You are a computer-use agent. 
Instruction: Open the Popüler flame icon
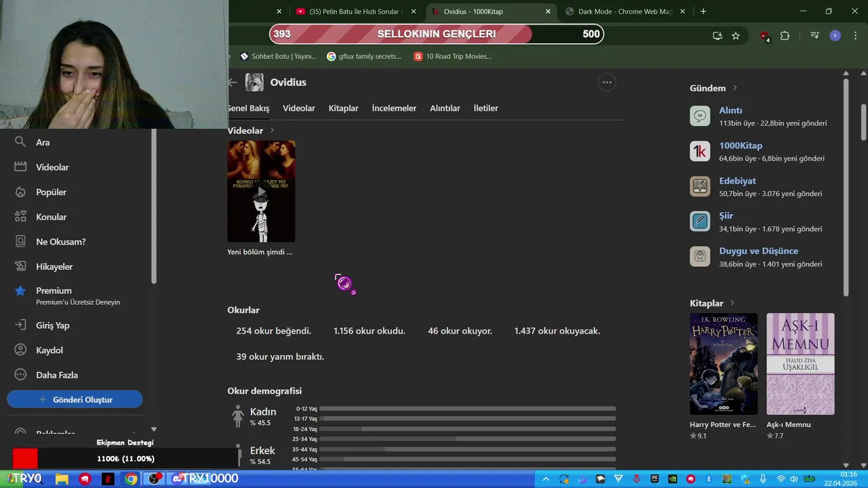[20, 192]
